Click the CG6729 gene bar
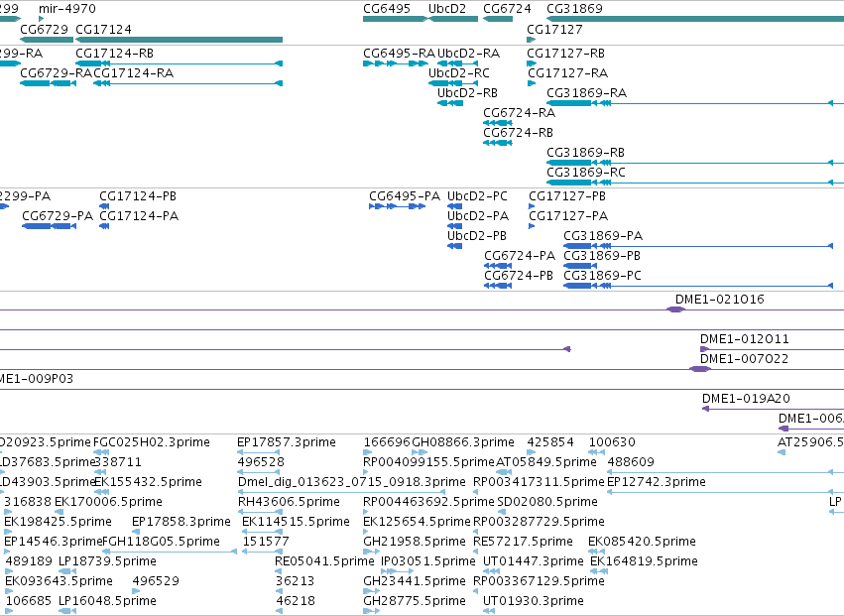This screenshot has height=616, width=844. [x=47, y=40]
